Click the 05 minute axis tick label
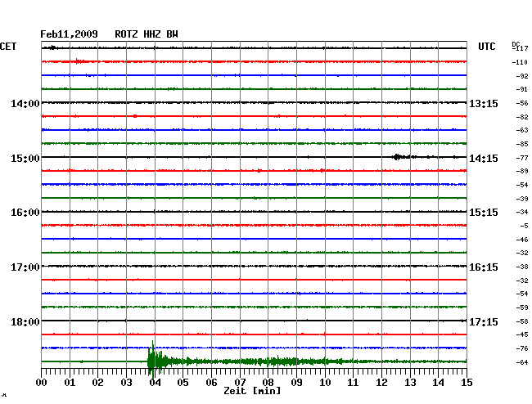The image size is (532, 404). click(183, 383)
